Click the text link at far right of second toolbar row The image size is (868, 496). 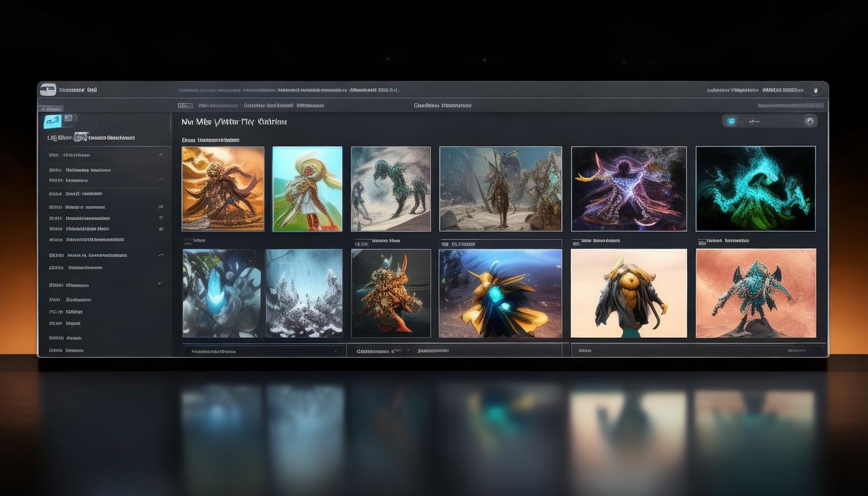(x=790, y=105)
